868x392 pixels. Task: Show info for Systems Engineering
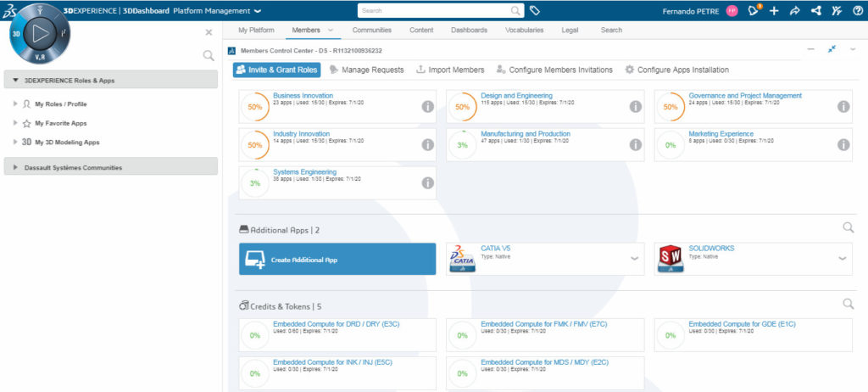tap(427, 183)
